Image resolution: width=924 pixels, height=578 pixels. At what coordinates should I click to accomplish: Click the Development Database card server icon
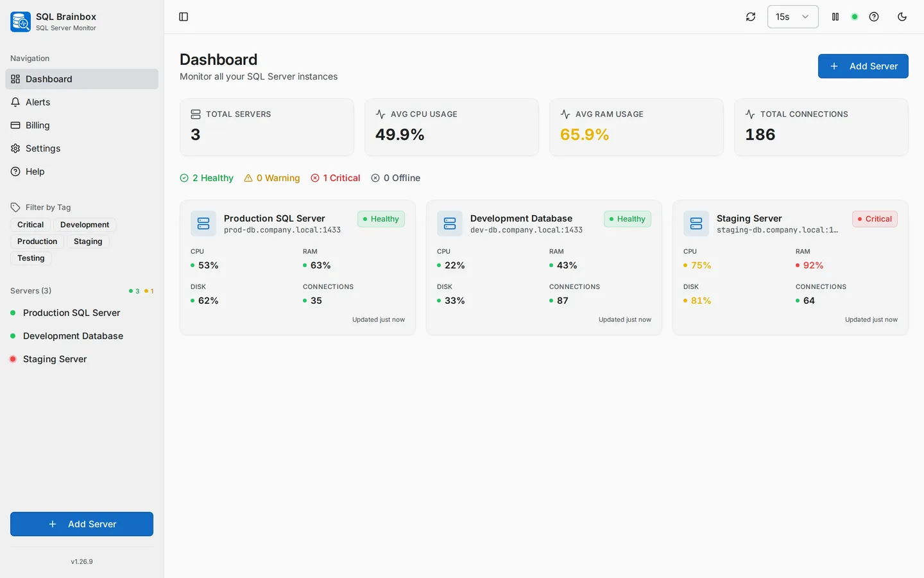pyautogui.click(x=450, y=223)
